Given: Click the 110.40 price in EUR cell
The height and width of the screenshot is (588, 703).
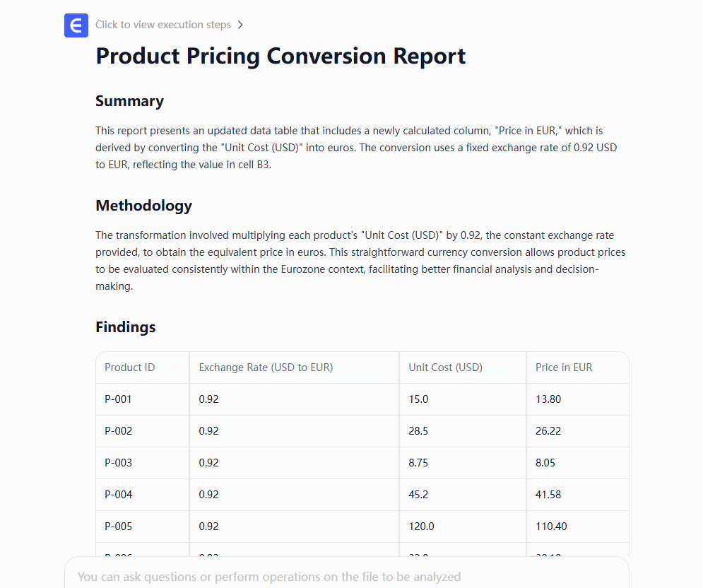Looking at the screenshot, I should point(551,527).
